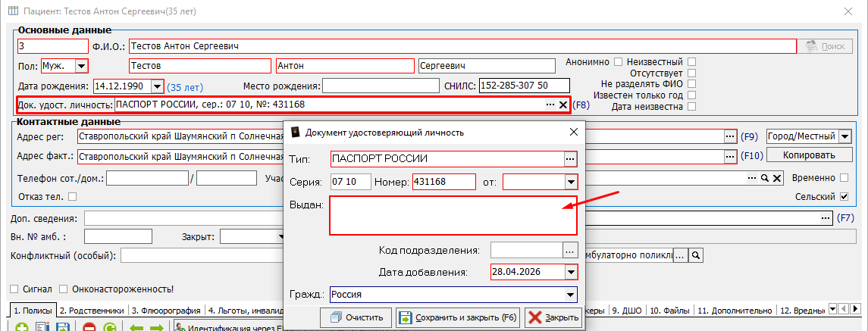Click magnifier next to амбулаторно поликл field
Image resolution: width=868 pixels, height=331 pixels.
697,255
